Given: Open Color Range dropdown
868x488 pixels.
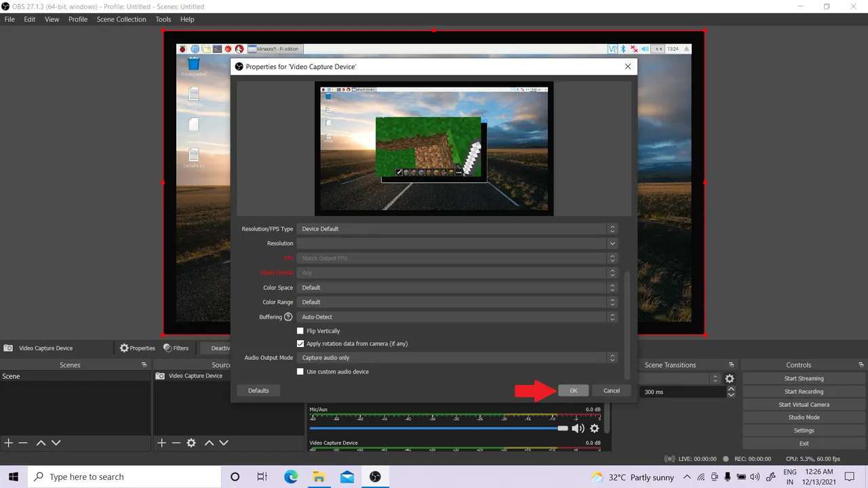Looking at the screenshot, I should 457,302.
